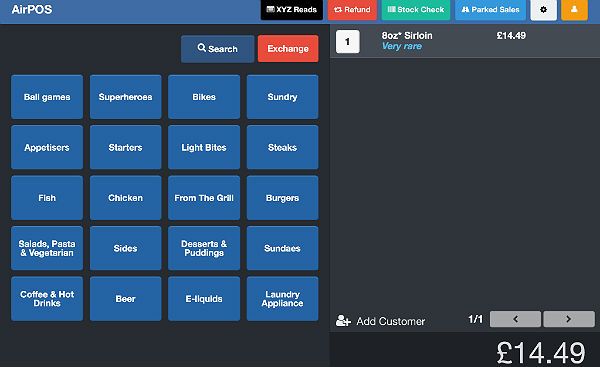Viewport: 600px width, 367px height.
Task: Click the AirPOS logo
Action: (32, 9)
